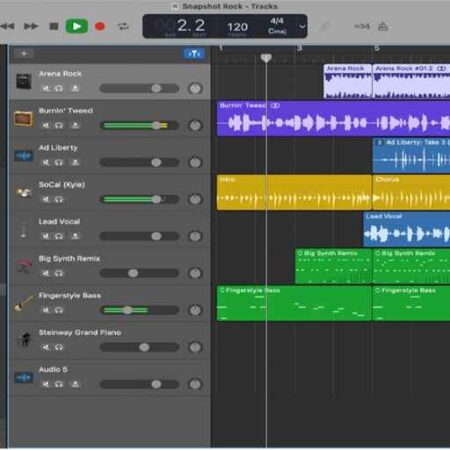Enable input monitoring on Burnin' Tweed track
450x450 pixels.
[x=75, y=125]
